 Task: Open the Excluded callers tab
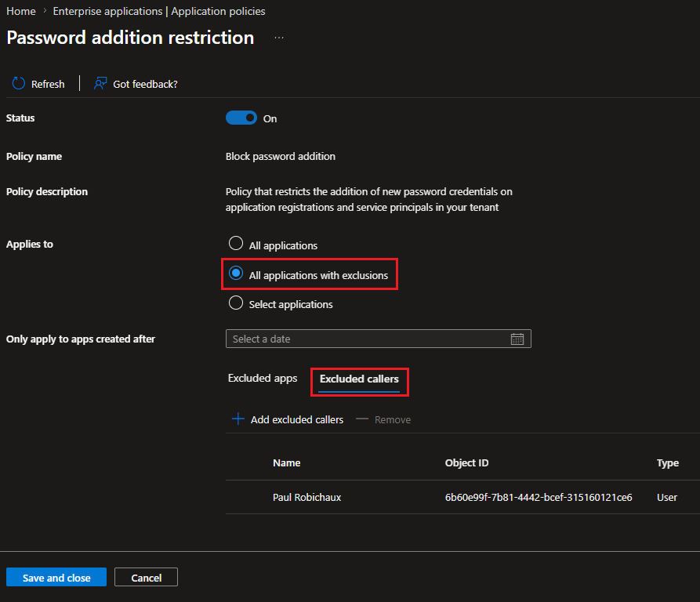[x=359, y=379]
